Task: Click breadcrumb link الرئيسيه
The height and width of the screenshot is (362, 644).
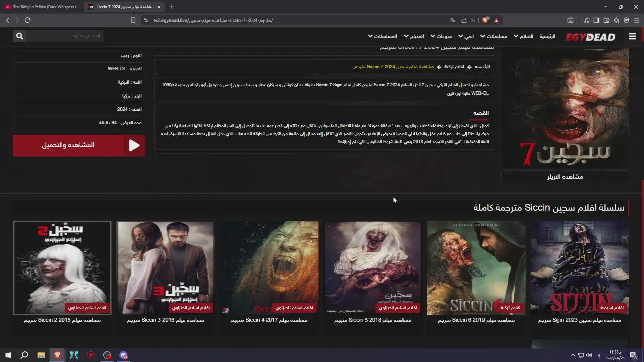Action: 482,67
